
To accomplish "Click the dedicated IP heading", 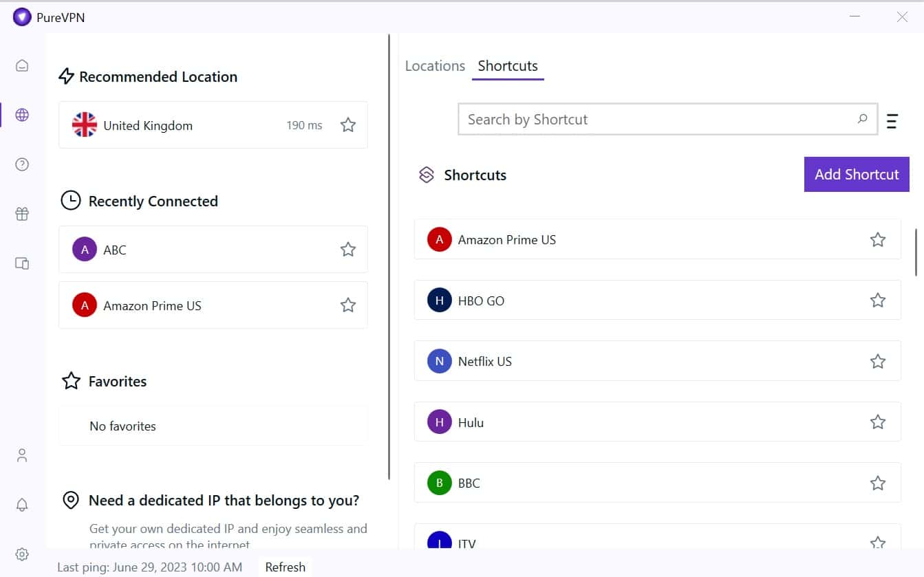I will point(224,501).
